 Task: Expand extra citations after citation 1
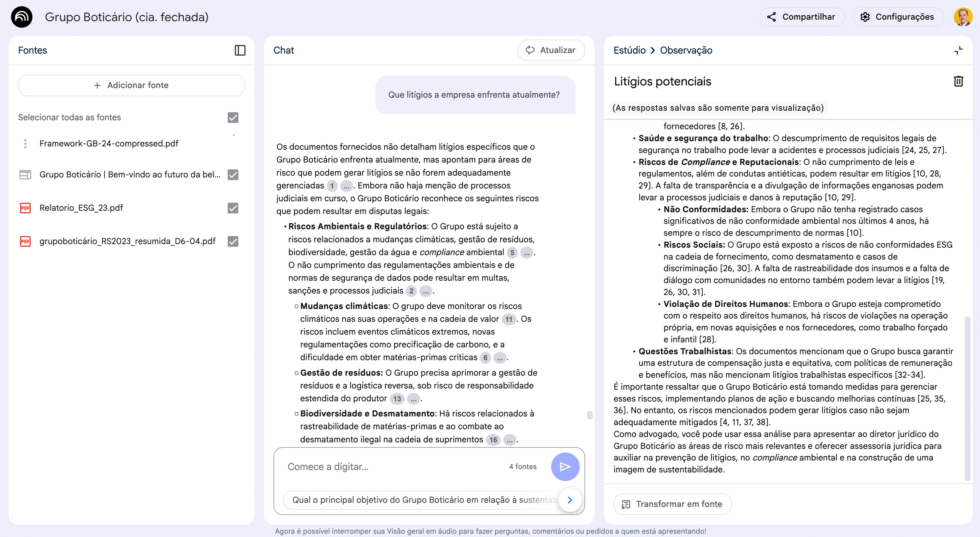[346, 186]
